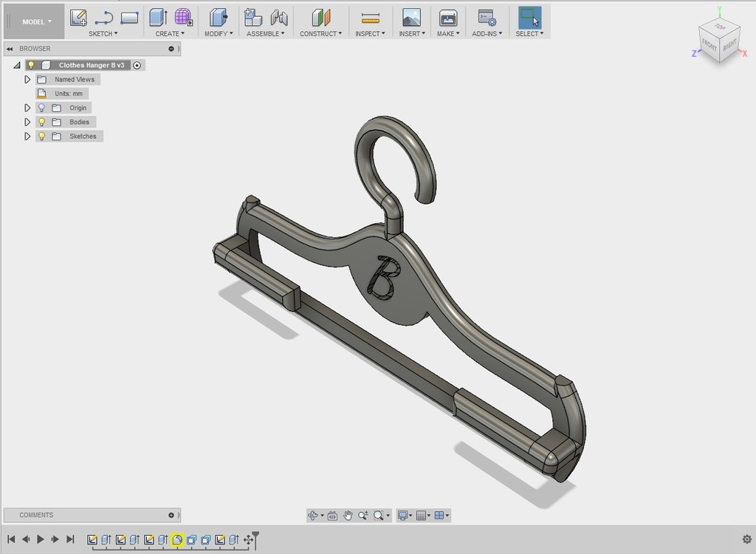Expand the Origin folder
756x554 pixels.
pos(27,108)
